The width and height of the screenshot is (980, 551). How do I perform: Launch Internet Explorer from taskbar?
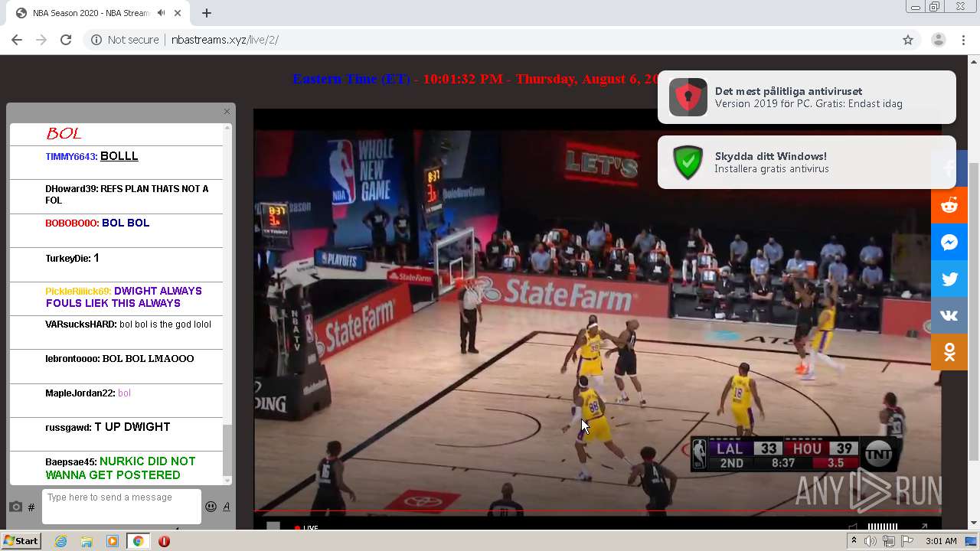point(60,541)
